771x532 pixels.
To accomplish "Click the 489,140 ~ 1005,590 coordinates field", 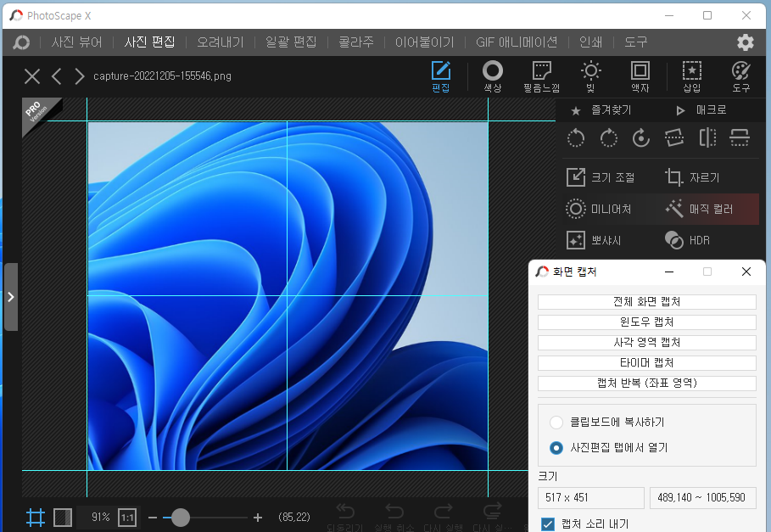I will point(702,498).
